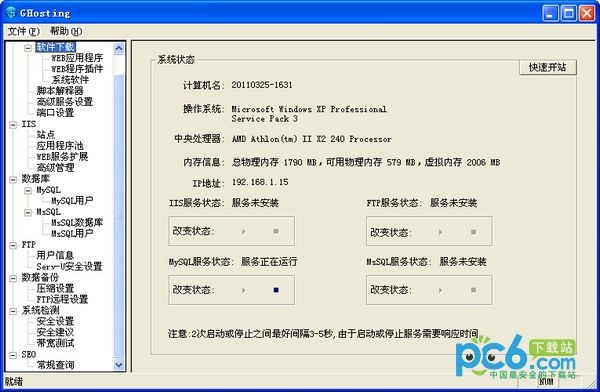Start the MsSQL service play icon
This screenshot has height=392, width=600.
pos(441,291)
